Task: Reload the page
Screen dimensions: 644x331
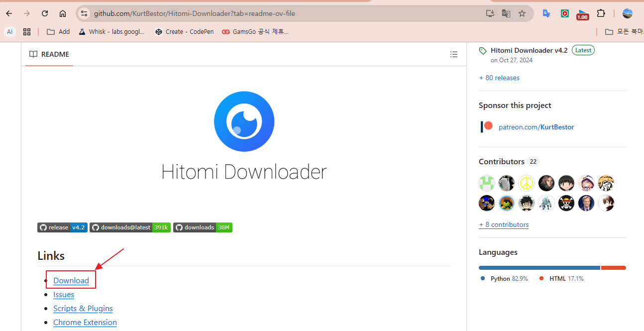Action: 45,13
